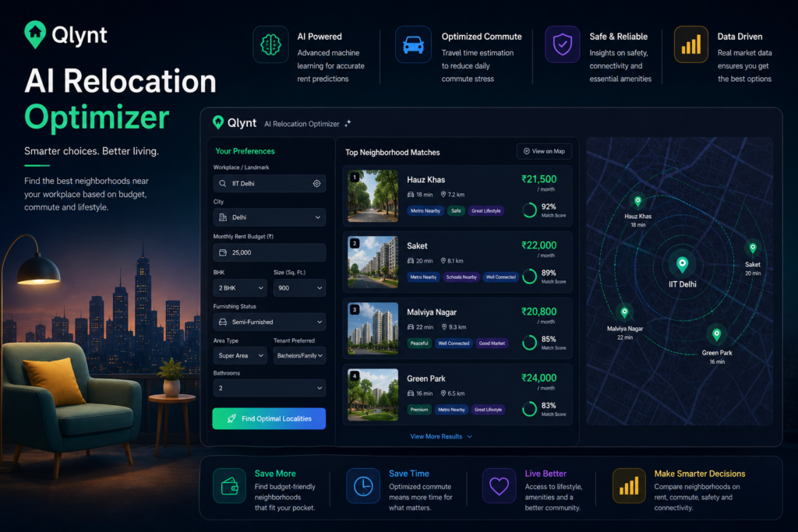Image resolution: width=798 pixels, height=532 pixels.
Task: Click the ₹21,500 price text
Action: pyautogui.click(x=539, y=179)
